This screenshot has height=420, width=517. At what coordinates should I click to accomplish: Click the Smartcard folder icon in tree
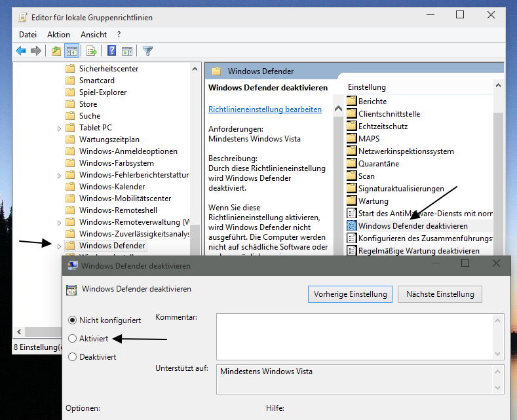[x=70, y=81]
